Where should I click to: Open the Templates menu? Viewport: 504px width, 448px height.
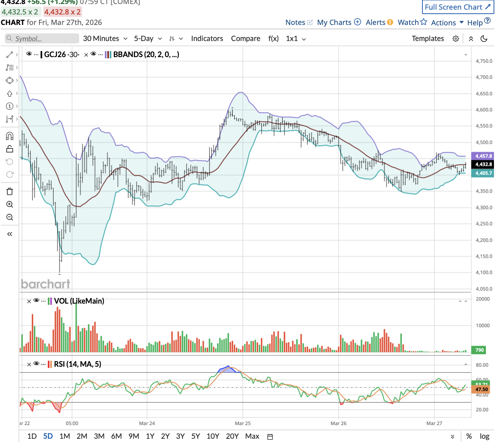click(x=428, y=39)
